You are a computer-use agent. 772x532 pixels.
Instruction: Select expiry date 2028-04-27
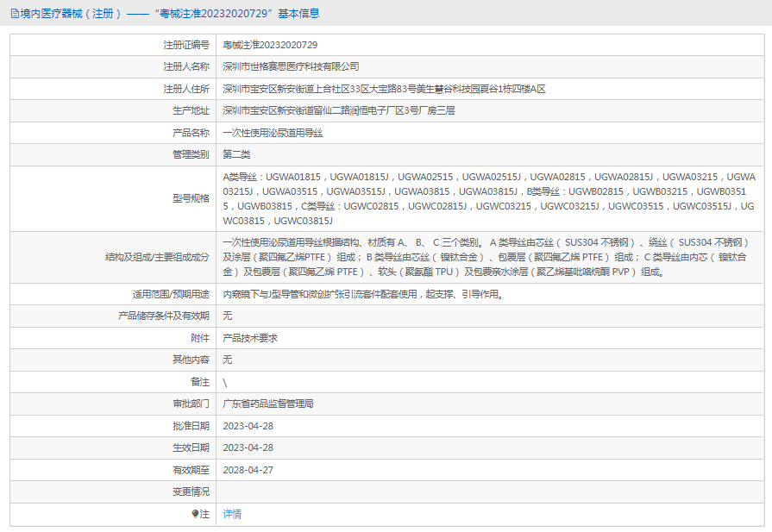point(248,470)
